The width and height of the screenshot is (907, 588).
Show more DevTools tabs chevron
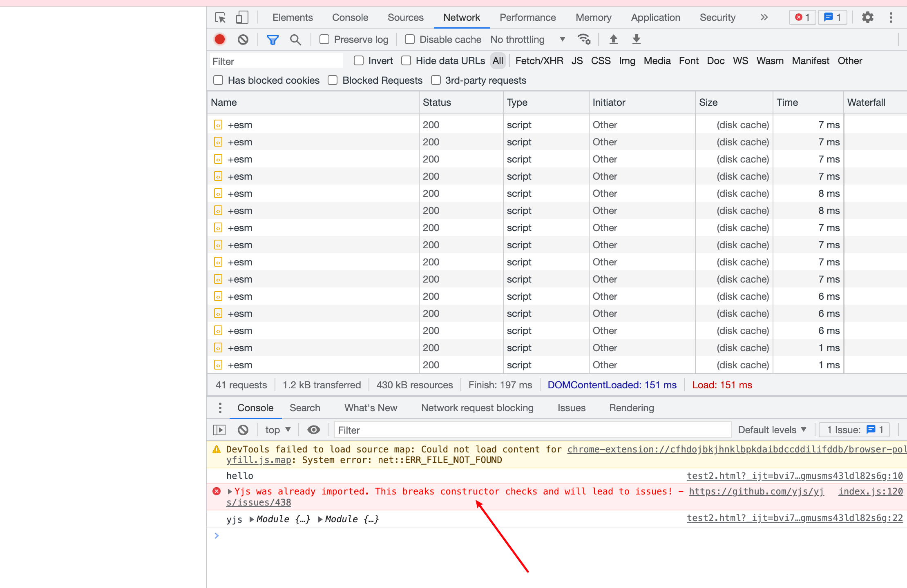764,18
